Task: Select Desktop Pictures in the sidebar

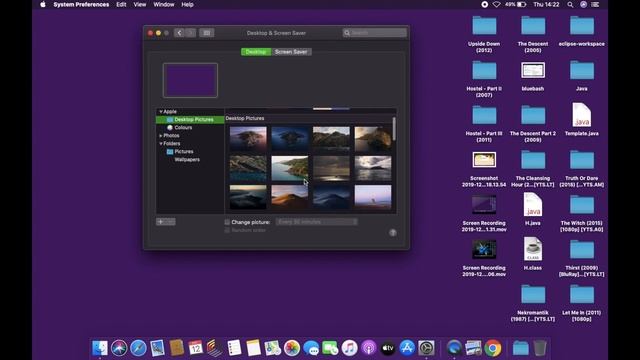Action: (190, 120)
